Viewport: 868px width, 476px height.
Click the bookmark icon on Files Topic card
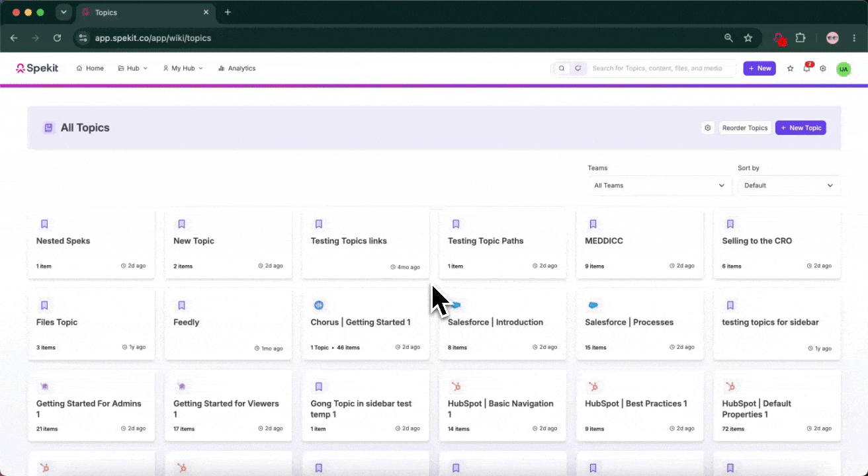[44, 305]
